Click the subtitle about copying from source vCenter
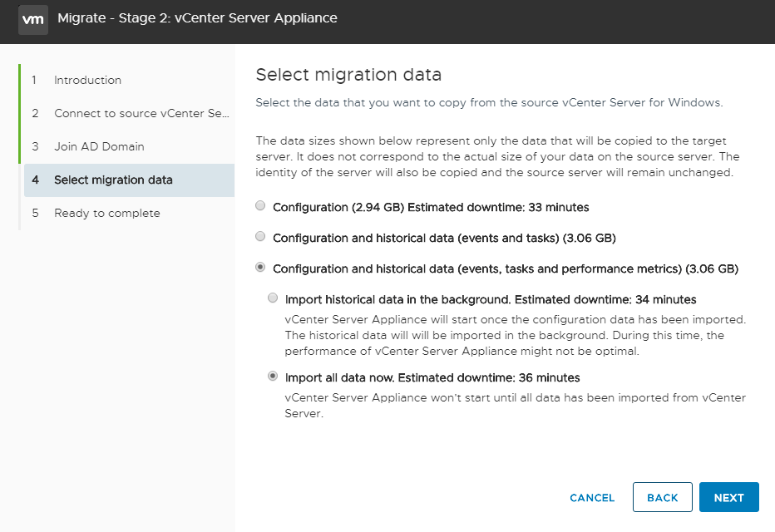This screenshot has width=775, height=532. pos(489,103)
